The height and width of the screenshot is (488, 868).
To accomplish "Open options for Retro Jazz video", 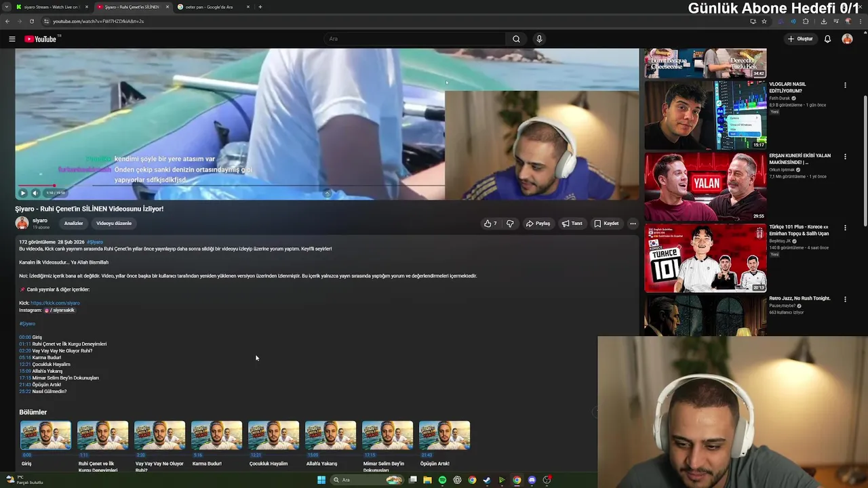I will coord(845,299).
